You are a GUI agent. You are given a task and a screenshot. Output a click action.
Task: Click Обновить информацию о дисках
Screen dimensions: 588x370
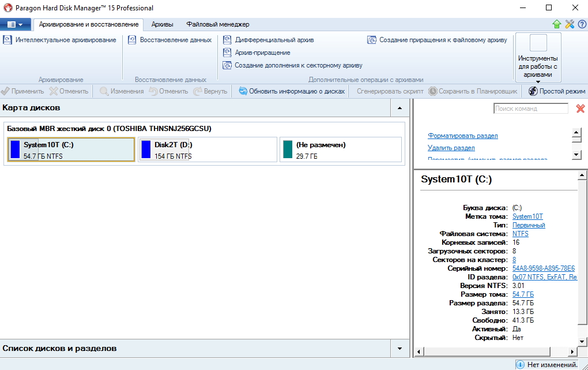(x=292, y=91)
